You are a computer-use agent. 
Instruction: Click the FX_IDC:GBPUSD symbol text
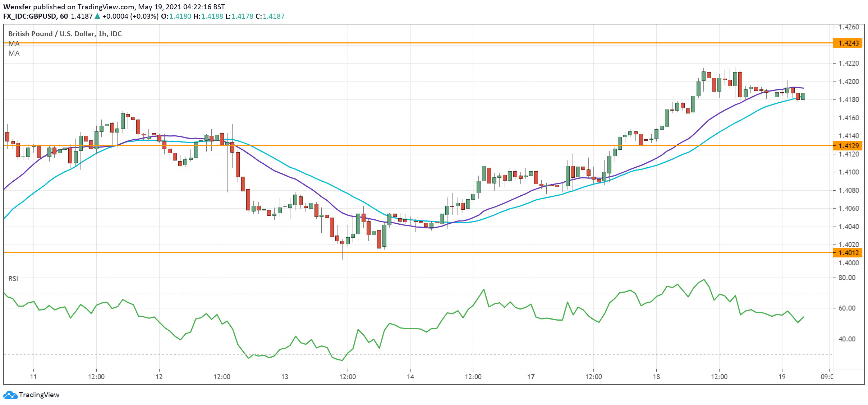29,16
